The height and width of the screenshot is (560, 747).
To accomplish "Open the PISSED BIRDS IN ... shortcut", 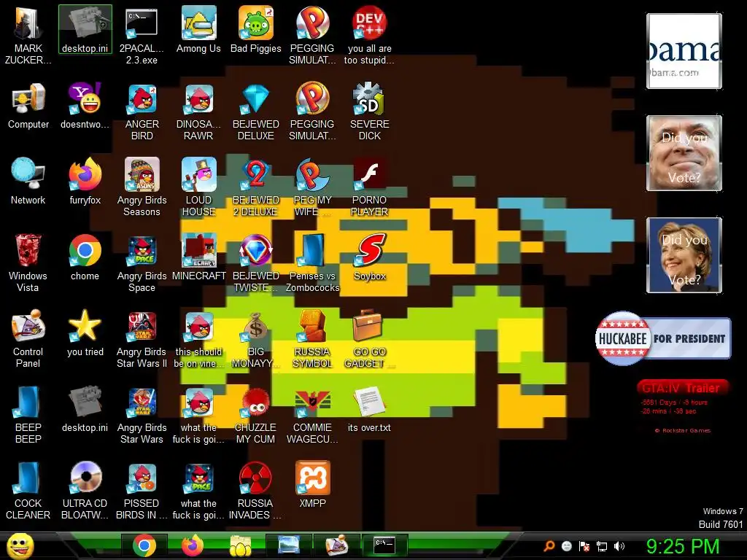I will (142, 491).
